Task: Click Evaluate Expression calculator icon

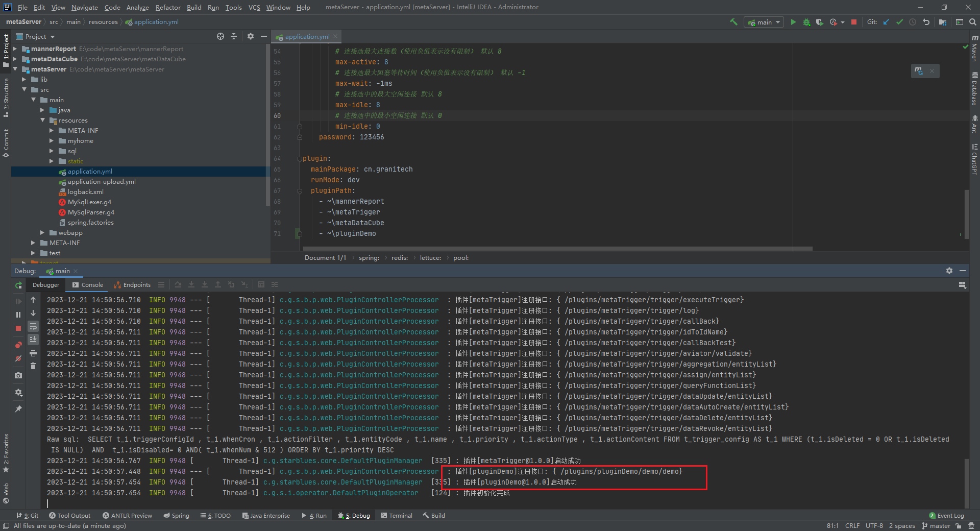Action: coord(261,285)
